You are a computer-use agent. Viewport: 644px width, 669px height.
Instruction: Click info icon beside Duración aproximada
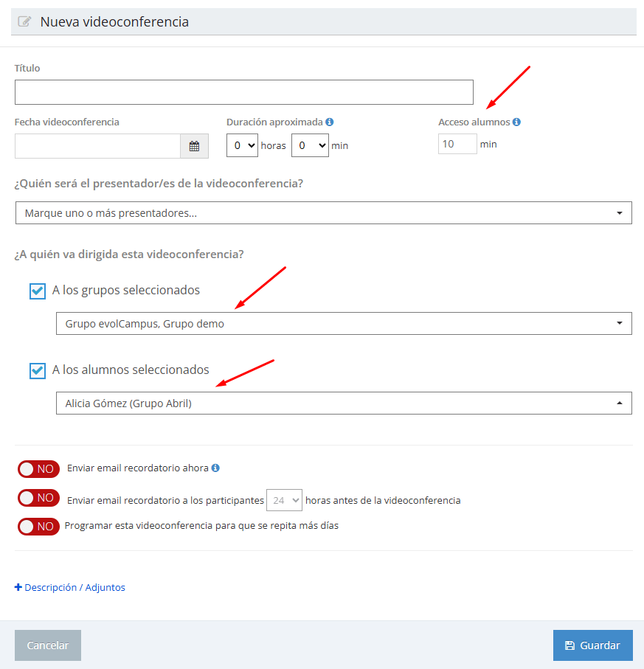(330, 122)
